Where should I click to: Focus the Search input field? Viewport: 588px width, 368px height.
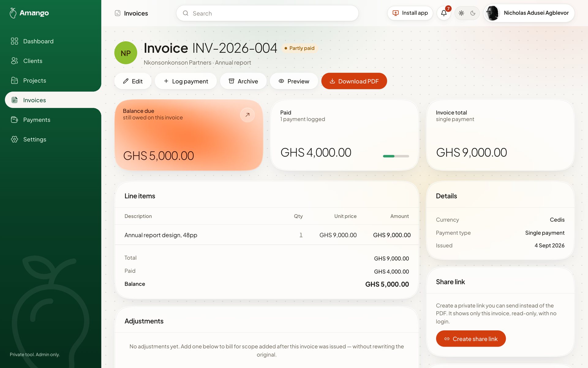267,13
